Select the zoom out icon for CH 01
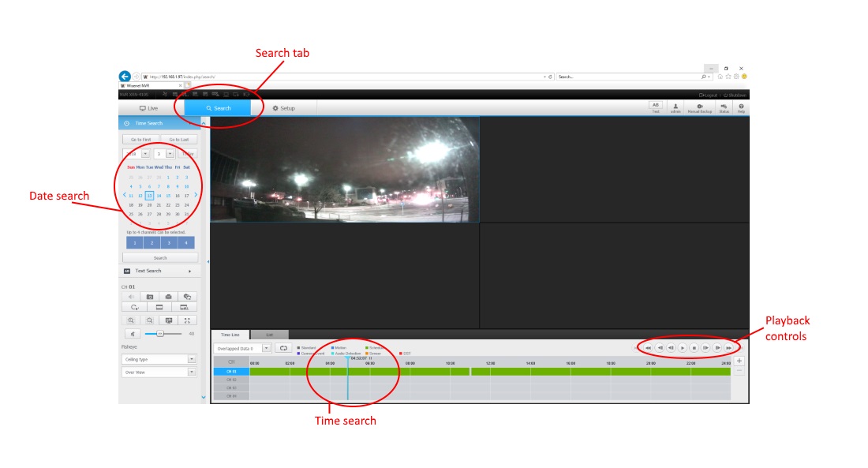 pos(150,320)
